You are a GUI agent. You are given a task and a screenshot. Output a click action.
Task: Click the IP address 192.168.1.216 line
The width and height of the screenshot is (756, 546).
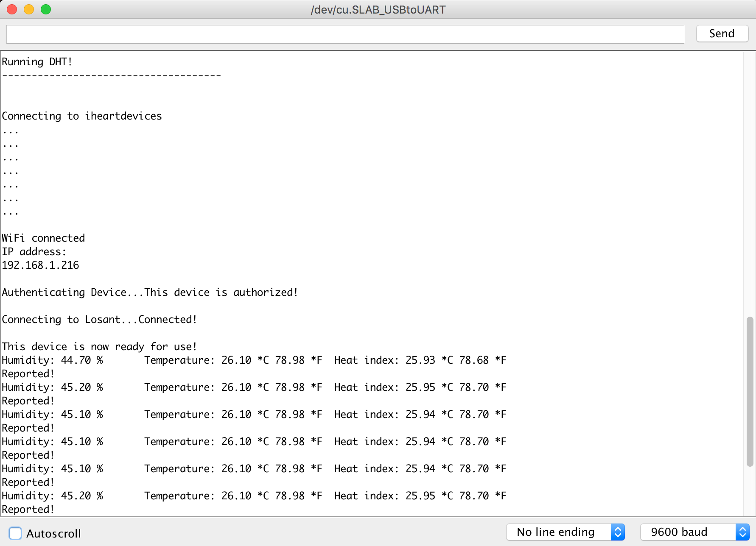point(41,265)
